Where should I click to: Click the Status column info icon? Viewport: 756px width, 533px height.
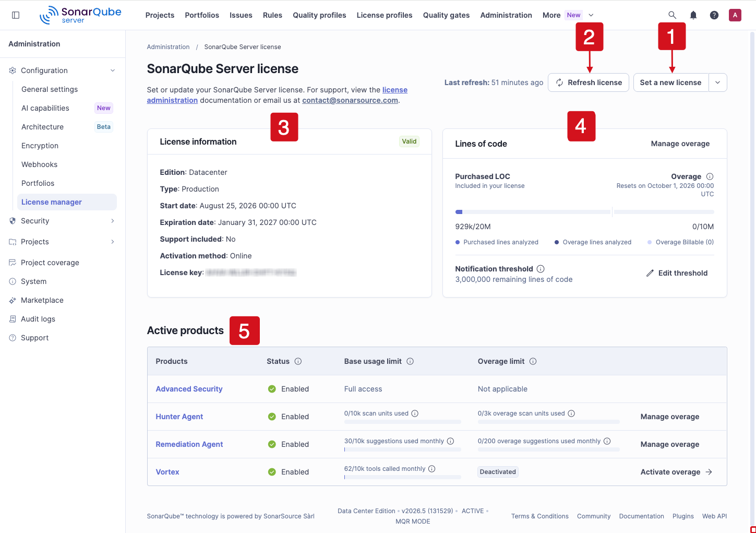click(x=298, y=361)
